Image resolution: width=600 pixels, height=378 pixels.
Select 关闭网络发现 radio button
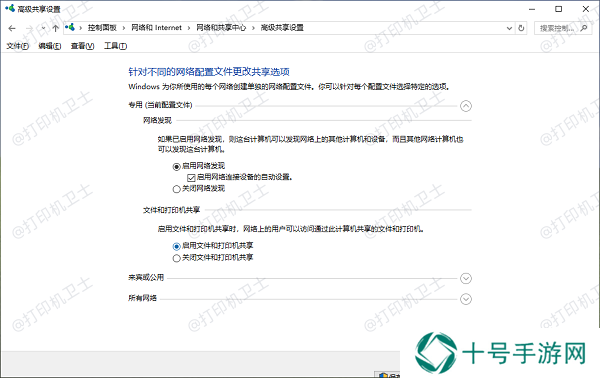pos(176,189)
